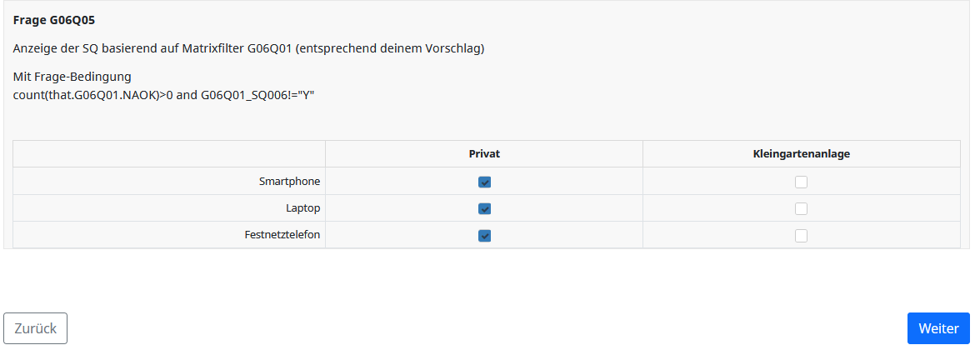Click the 'Anzeige der SQ' description start
Screen dimensions: 980x360
click(x=52, y=48)
